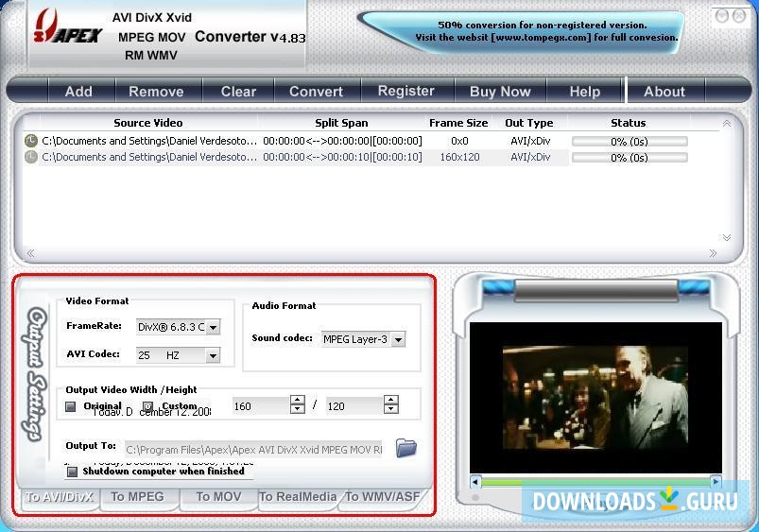Image resolution: width=759 pixels, height=532 pixels.
Task: Toggle the Custom size checkbox
Action: coord(147,406)
